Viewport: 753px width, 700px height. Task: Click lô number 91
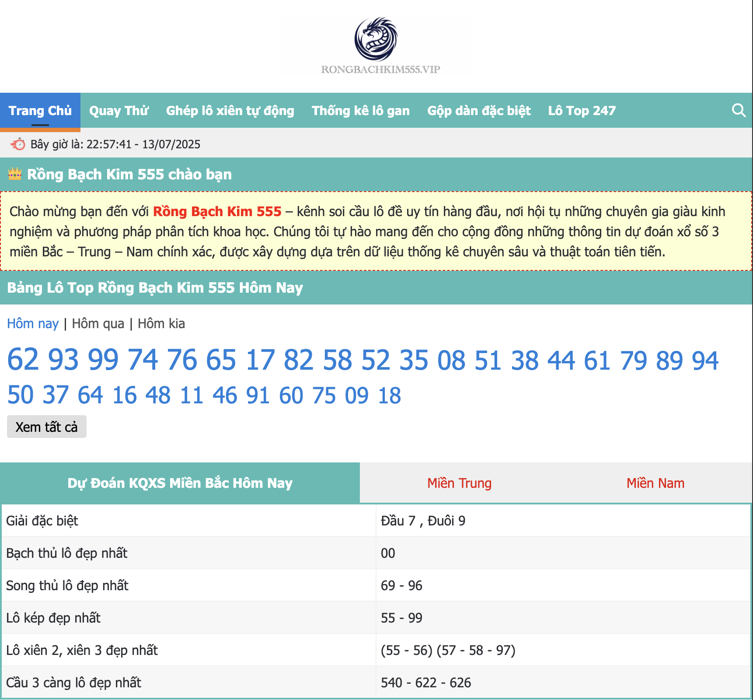(258, 395)
